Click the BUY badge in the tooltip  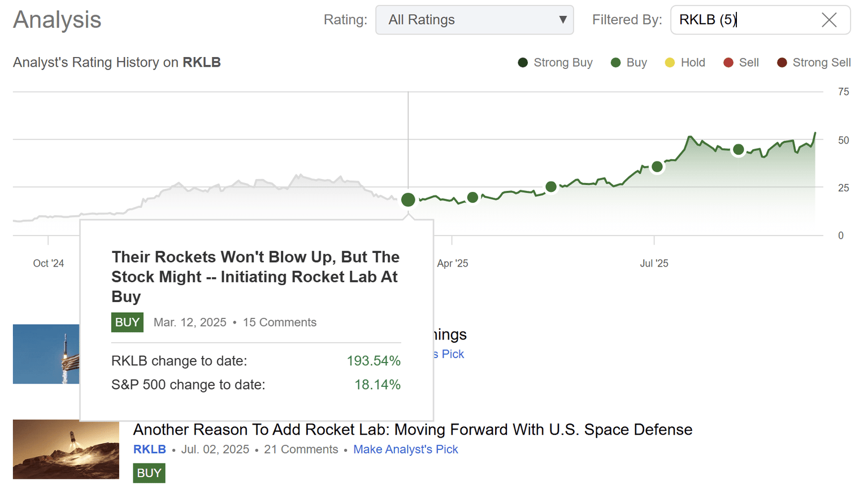pyautogui.click(x=127, y=322)
